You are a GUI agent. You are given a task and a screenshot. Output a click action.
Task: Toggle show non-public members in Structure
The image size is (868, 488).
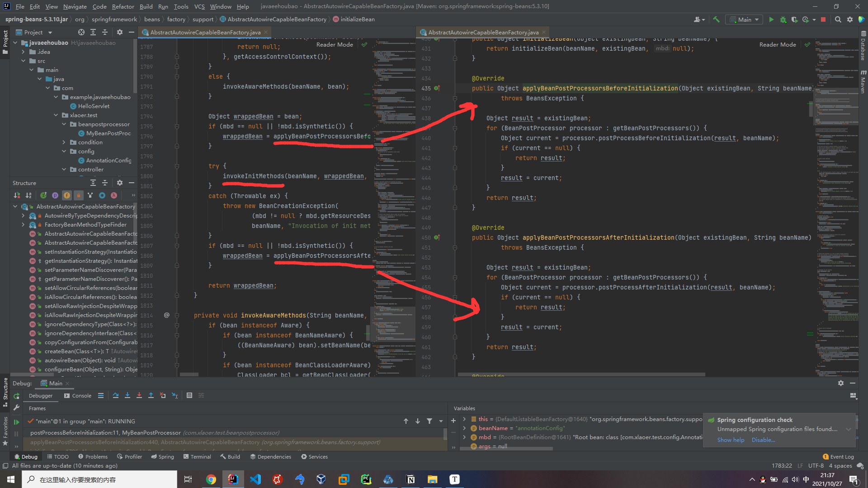[79, 195]
